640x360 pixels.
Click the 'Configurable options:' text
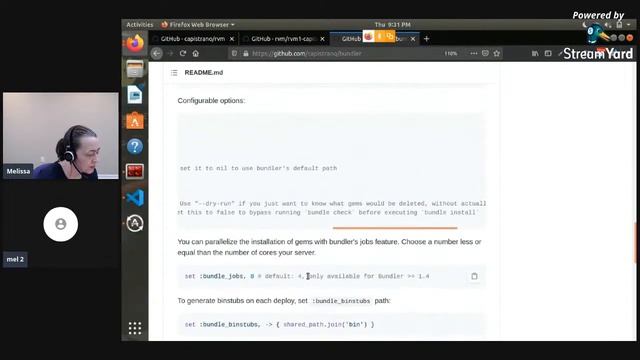click(211, 100)
